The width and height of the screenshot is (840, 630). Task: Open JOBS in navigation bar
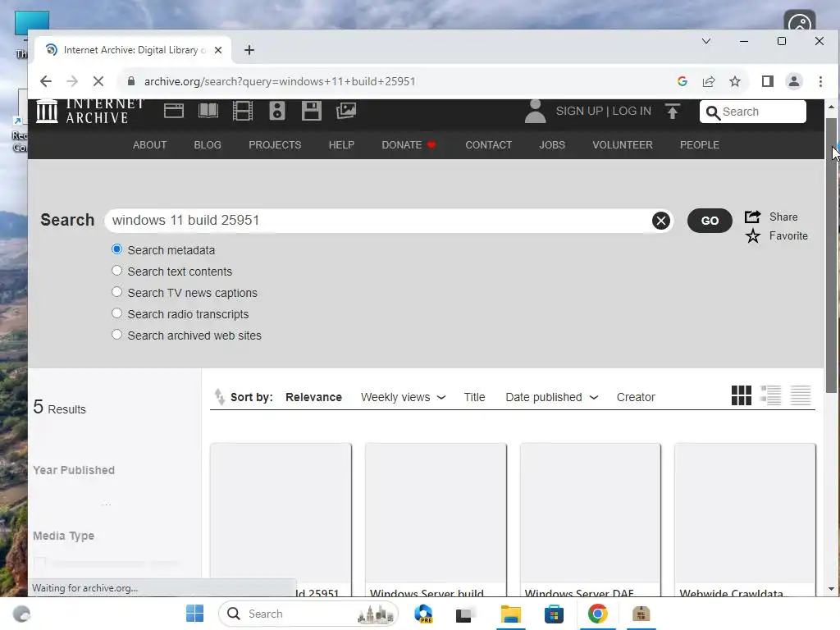[552, 144]
